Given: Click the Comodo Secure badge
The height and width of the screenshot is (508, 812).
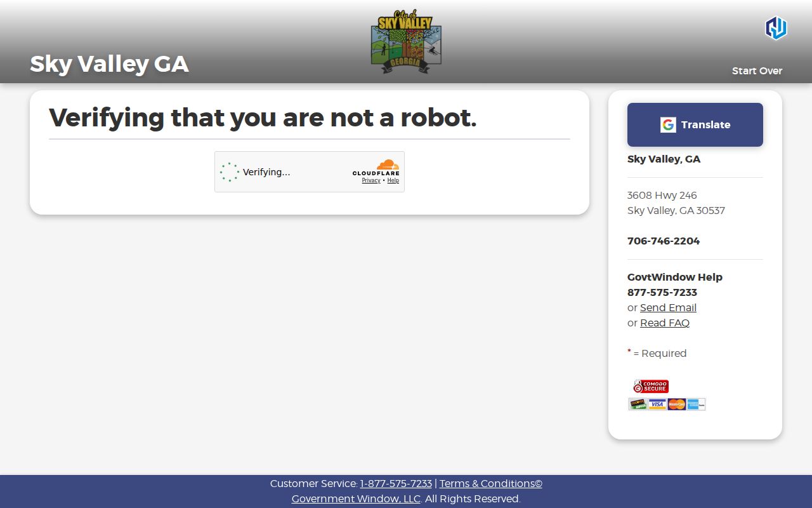Looking at the screenshot, I should [651, 386].
